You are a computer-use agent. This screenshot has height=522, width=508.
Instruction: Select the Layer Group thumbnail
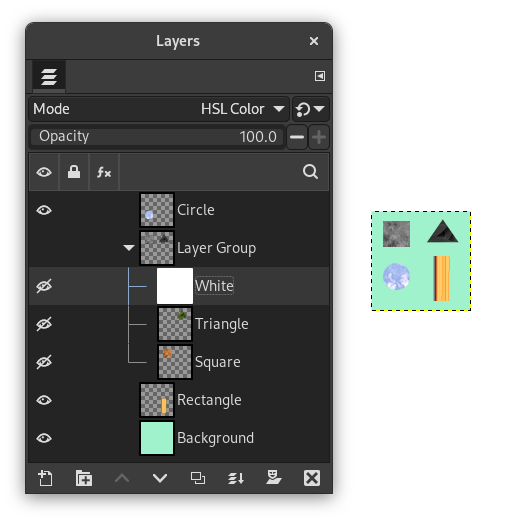click(x=157, y=248)
